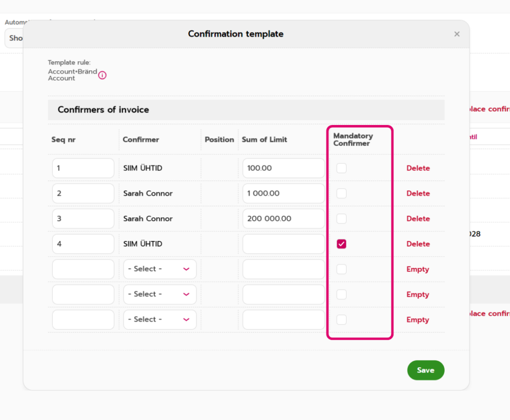Delete confirmer row with 200 000.00 limit
Screen dimensions: 510x420
(x=417, y=219)
